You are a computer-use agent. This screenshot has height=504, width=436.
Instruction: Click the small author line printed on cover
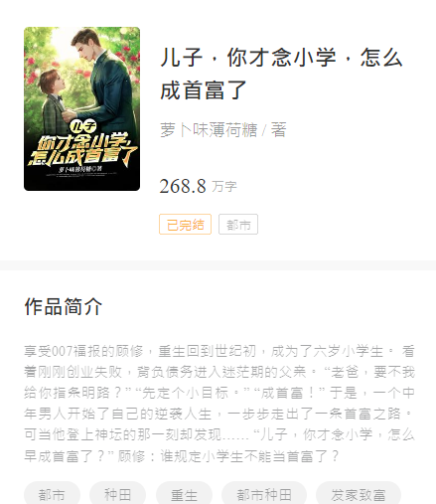[80, 169]
